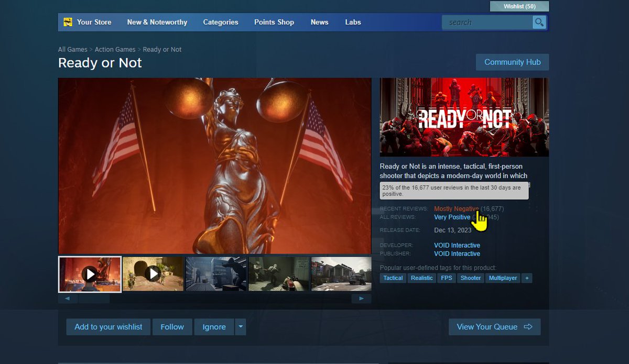Screen dimensions: 629x364
Task: Select the Shooter tag
Action: [471, 278]
